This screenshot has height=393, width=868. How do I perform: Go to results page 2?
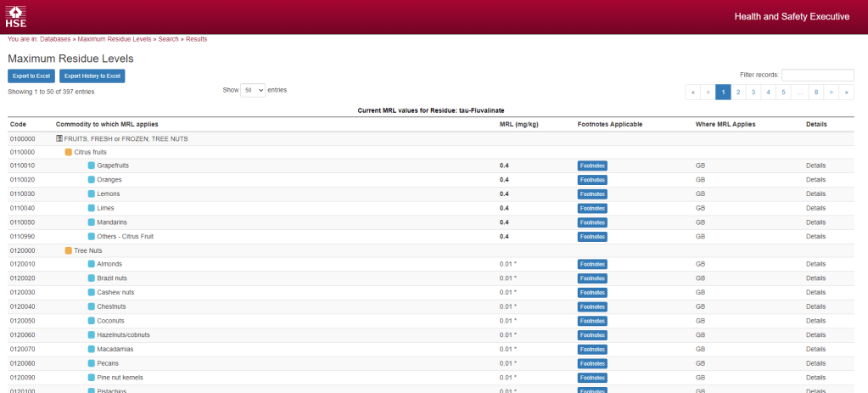click(x=738, y=92)
